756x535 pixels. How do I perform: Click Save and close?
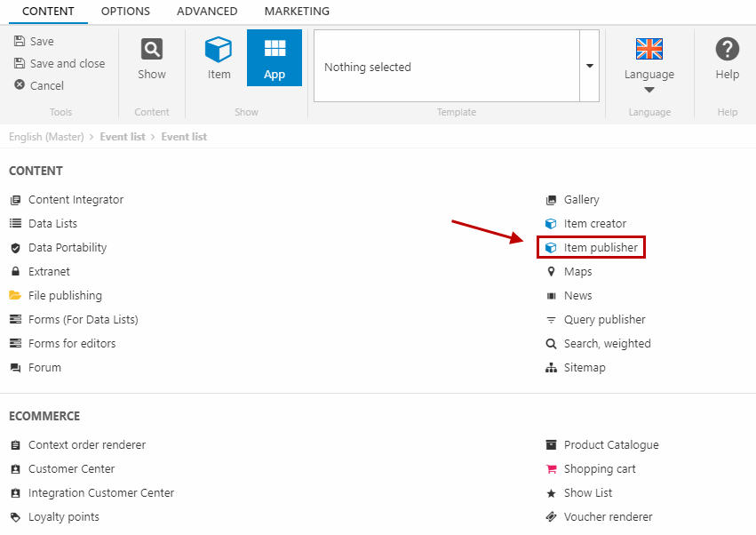pos(60,63)
